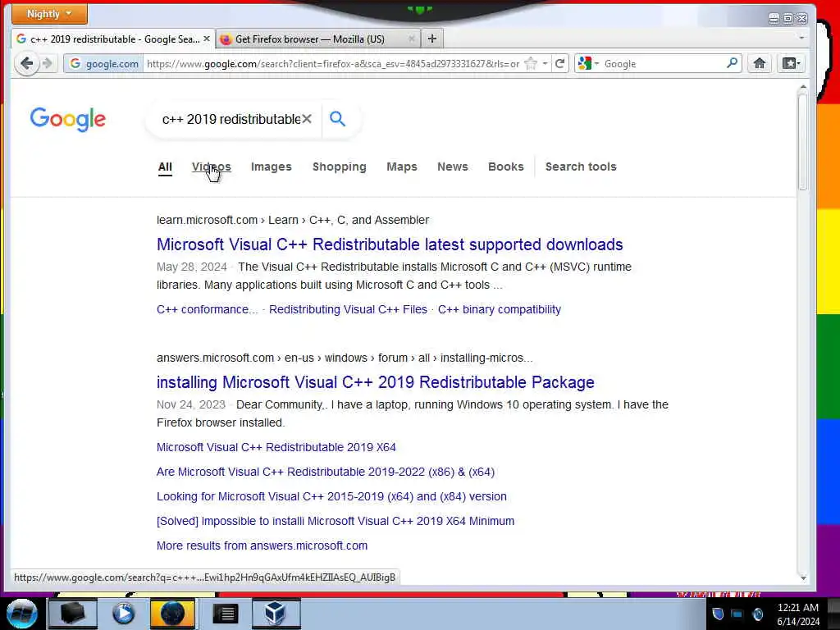Select the Maps results filter
This screenshot has width=840, height=630.
point(402,167)
